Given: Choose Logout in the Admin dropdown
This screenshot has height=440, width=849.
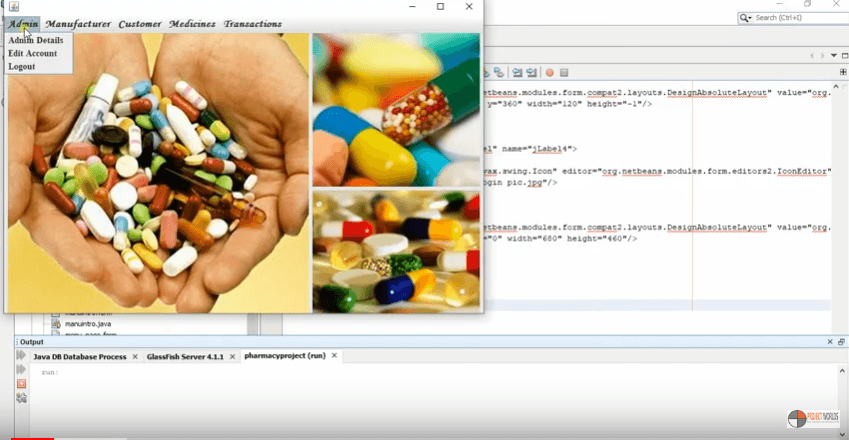Looking at the screenshot, I should point(21,66).
